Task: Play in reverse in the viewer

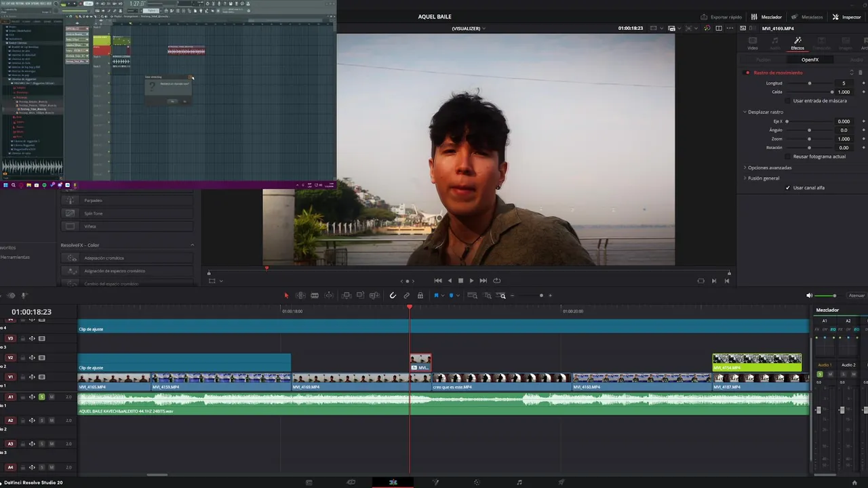Action: (x=449, y=281)
